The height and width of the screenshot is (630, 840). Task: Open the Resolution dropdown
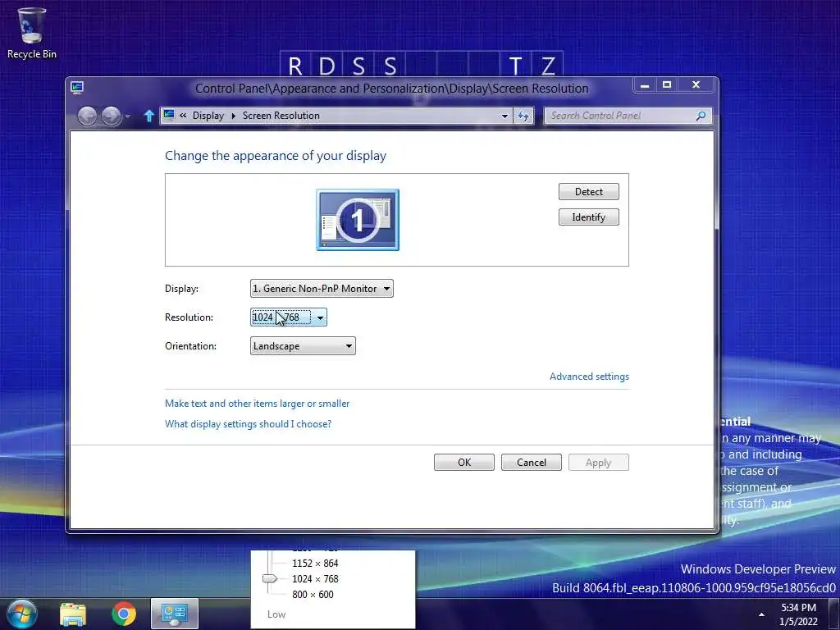(x=288, y=317)
